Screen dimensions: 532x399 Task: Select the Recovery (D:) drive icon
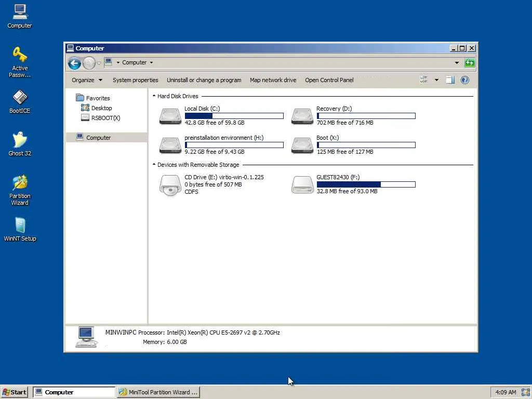(302, 116)
